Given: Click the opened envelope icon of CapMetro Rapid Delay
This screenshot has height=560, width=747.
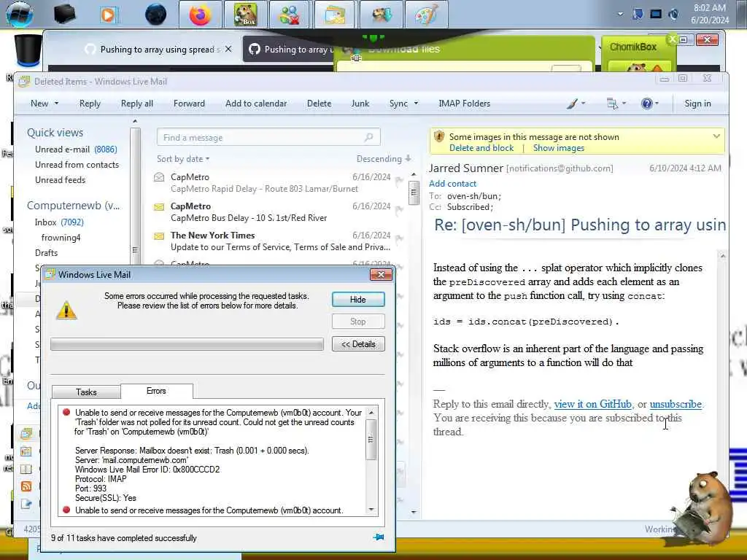Looking at the screenshot, I should 159,178.
